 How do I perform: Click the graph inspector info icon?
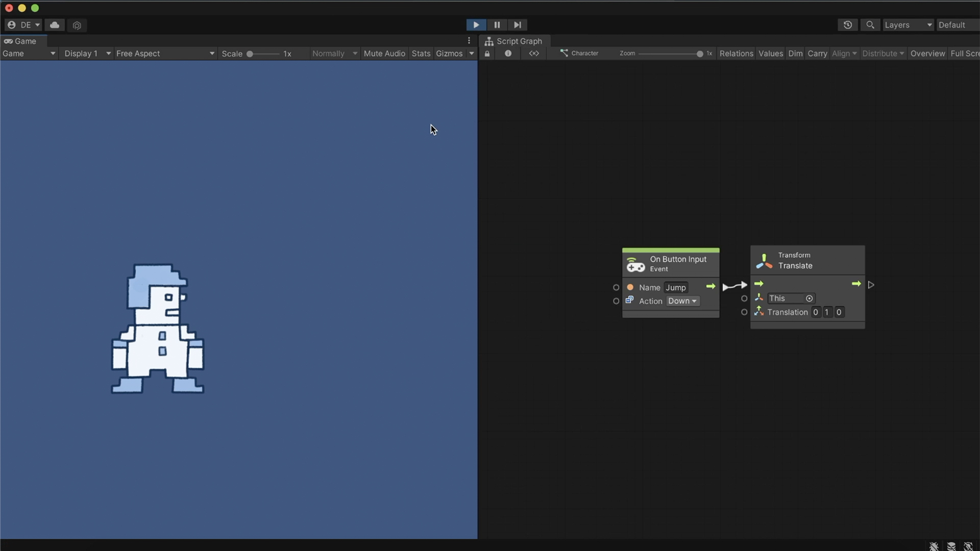(x=508, y=53)
